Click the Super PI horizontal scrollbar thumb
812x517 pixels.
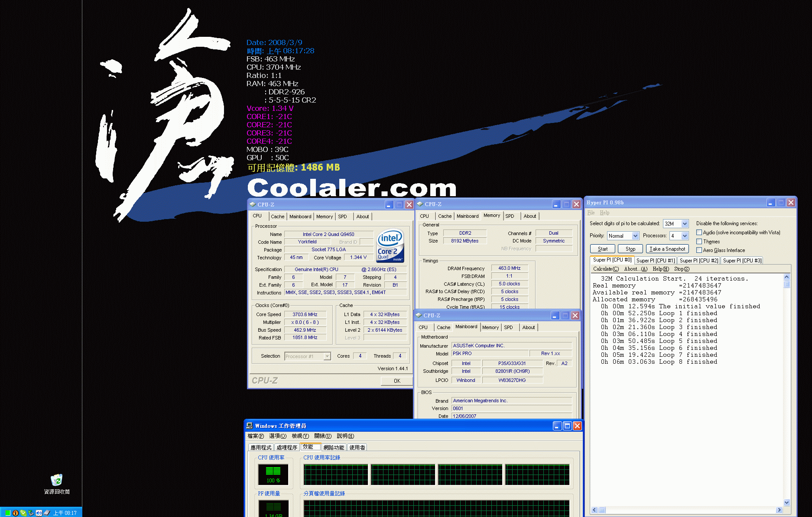click(x=601, y=510)
